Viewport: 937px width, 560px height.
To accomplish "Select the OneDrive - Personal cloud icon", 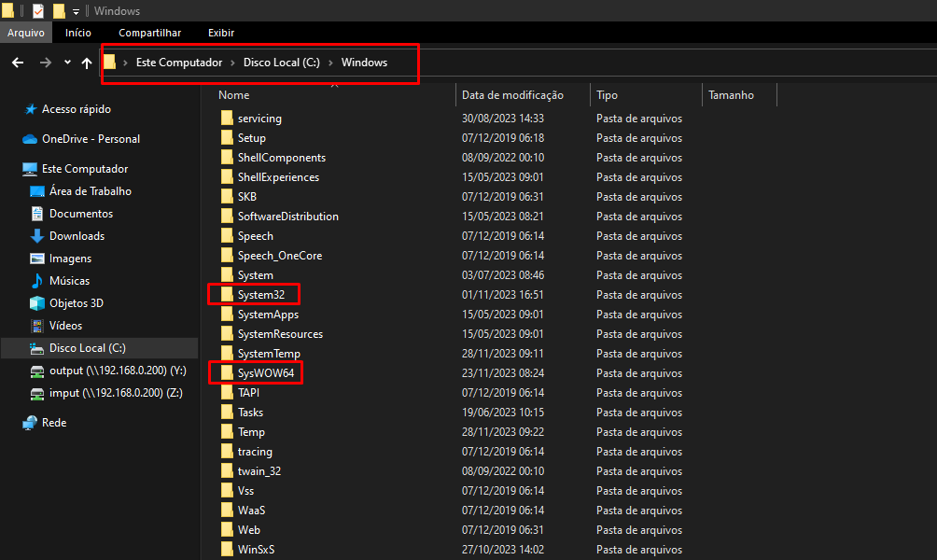I will tap(30, 139).
